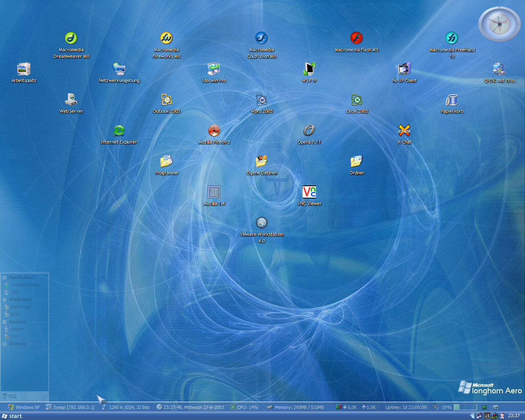Click the Opera 7.11 icon
The height and width of the screenshot is (420, 525).
click(x=309, y=131)
